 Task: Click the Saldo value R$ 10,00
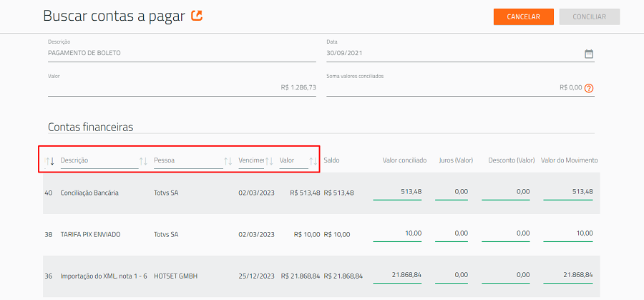(x=337, y=235)
